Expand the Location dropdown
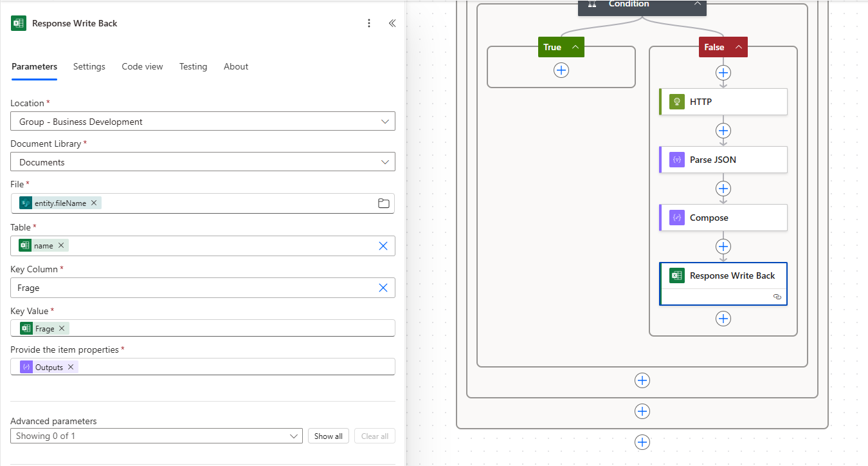868x466 pixels. pos(384,122)
